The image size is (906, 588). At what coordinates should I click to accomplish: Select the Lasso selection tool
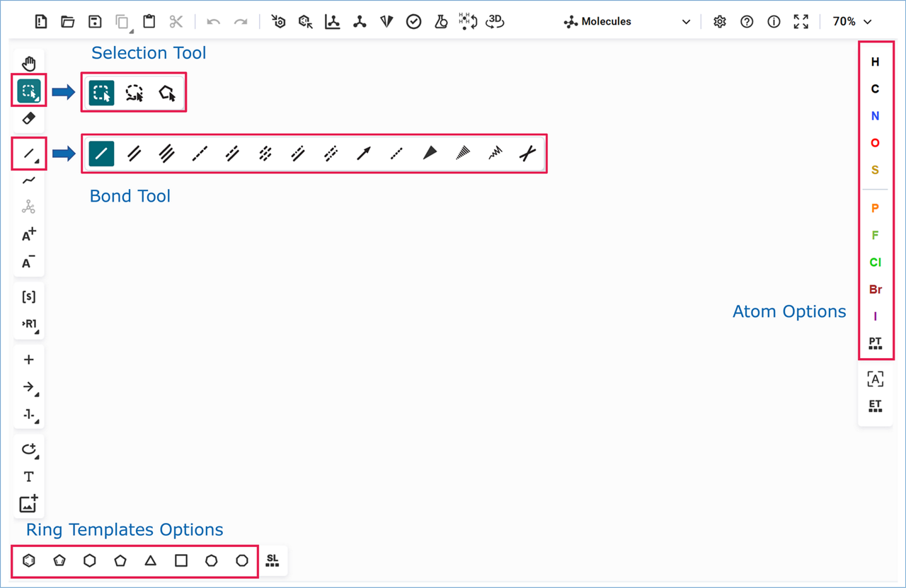(134, 92)
